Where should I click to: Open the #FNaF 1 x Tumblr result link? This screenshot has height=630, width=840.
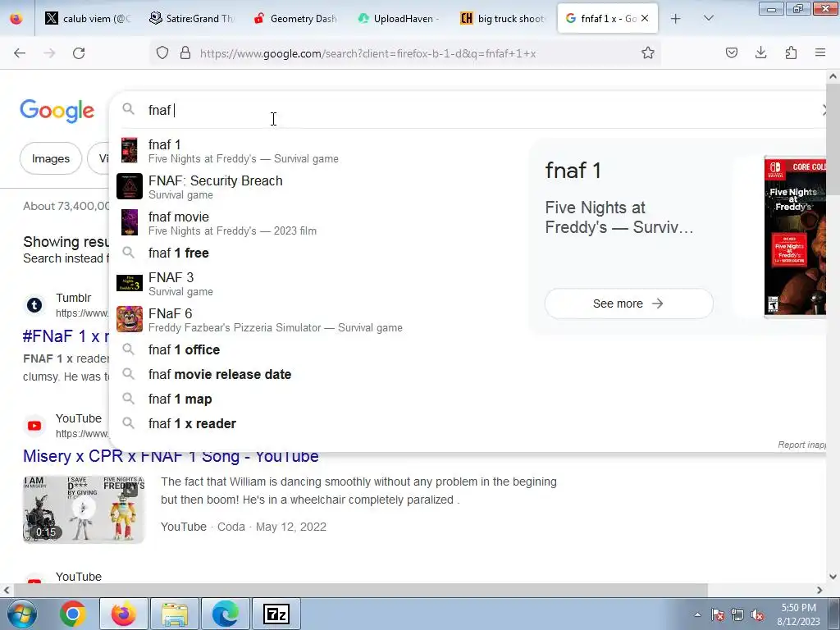[x=66, y=336]
